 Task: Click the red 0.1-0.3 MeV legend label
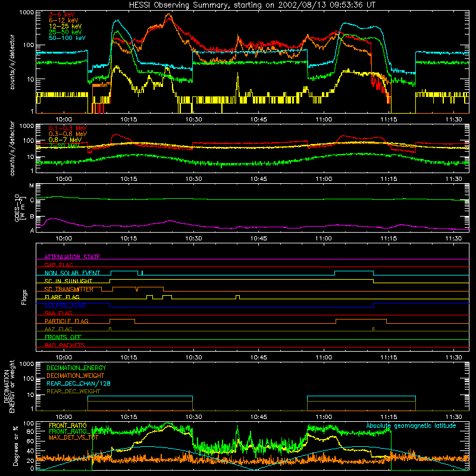click(x=68, y=128)
